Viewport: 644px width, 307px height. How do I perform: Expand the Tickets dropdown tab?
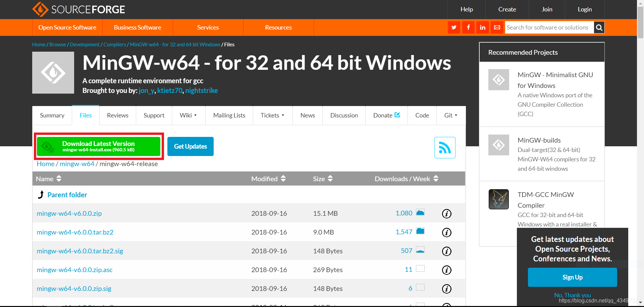pyautogui.click(x=272, y=115)
